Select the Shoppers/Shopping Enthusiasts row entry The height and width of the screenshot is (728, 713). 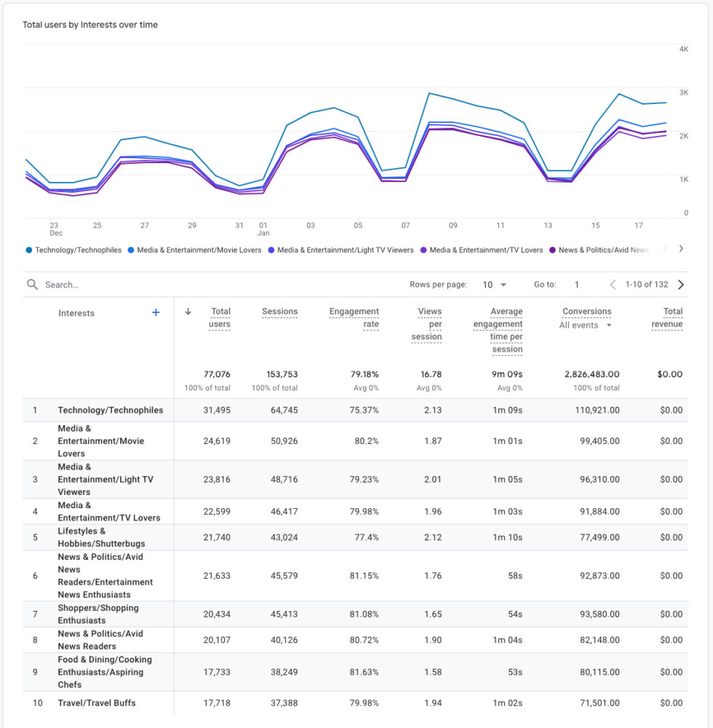(x=97, y=614)
